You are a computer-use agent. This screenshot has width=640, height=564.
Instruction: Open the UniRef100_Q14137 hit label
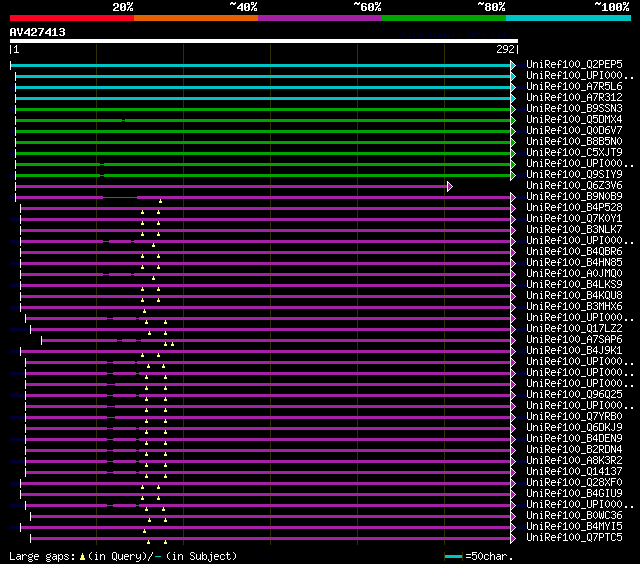tap(574, 471)
